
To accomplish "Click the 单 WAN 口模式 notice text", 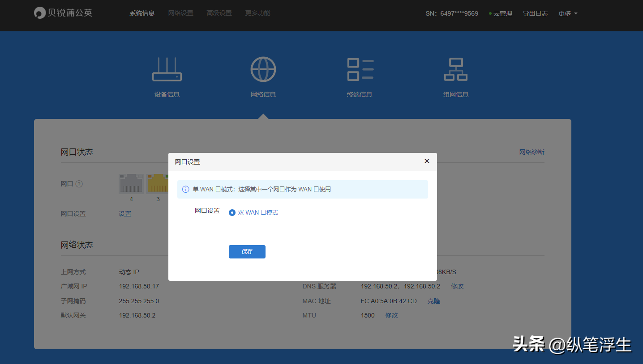I will click(262, 189).
